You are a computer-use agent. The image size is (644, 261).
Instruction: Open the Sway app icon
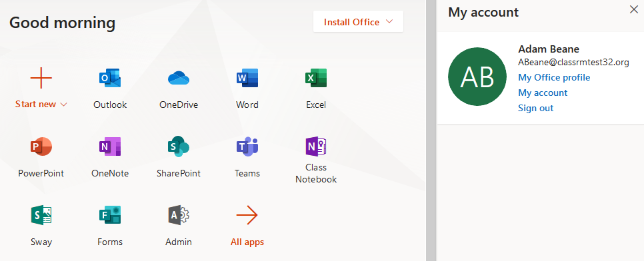click(x=41, y=216)
